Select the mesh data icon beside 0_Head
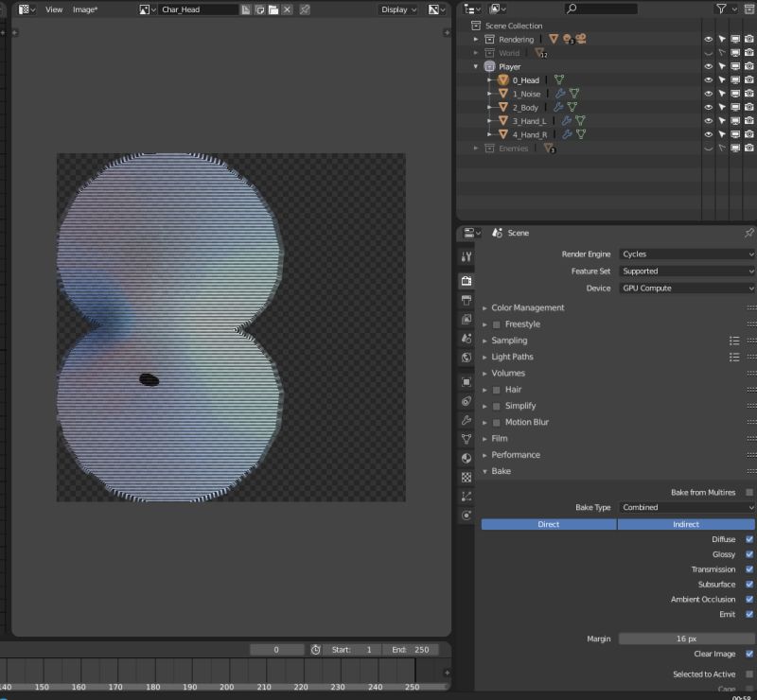This screenshot has width=757, height=700. [558, 79]
